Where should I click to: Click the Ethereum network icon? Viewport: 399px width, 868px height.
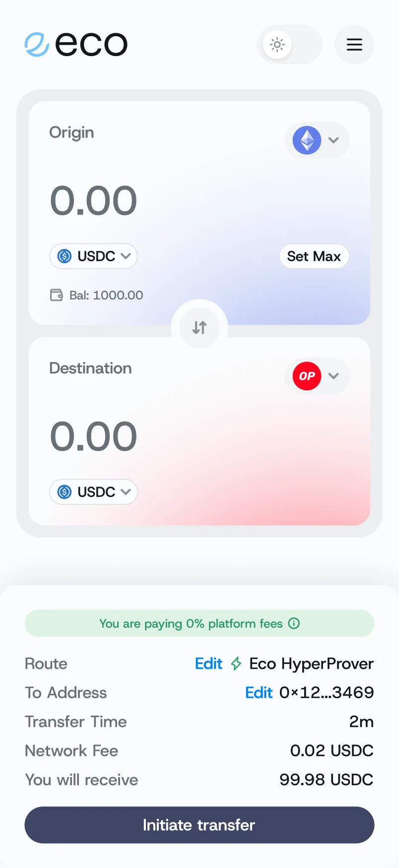pyautogui.click(x=307, y=140)
